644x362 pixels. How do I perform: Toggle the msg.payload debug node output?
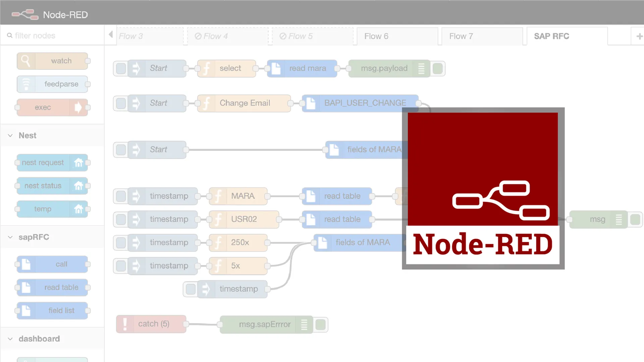[x=437, y=68]
